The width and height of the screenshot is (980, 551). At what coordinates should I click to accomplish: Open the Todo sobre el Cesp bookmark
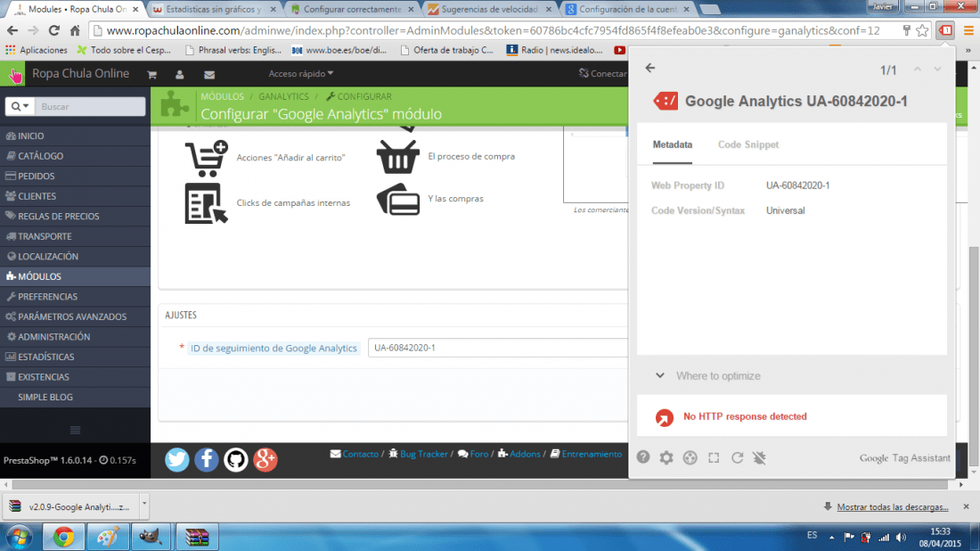pyautogui.click(x=124, y=50)
